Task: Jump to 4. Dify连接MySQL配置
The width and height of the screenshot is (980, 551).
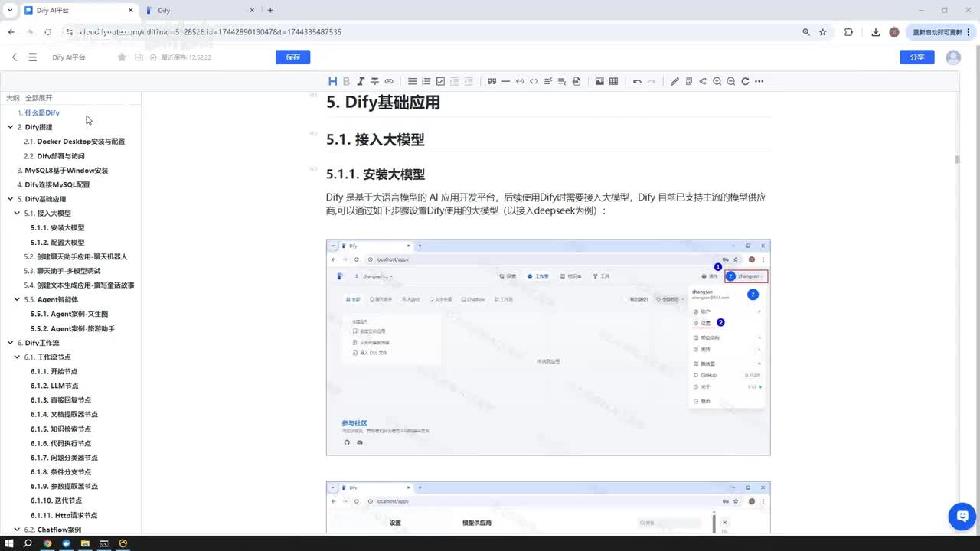Action: coord(54,184)
